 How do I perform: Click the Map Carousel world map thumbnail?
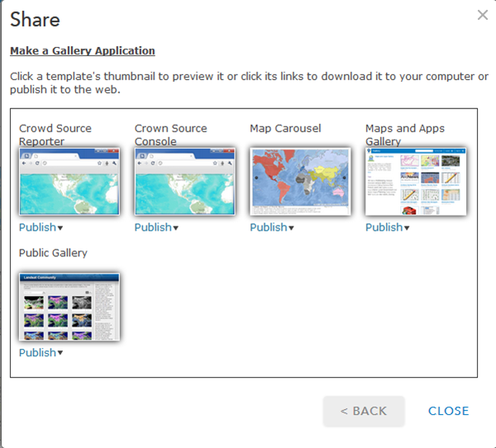point(300,182)
